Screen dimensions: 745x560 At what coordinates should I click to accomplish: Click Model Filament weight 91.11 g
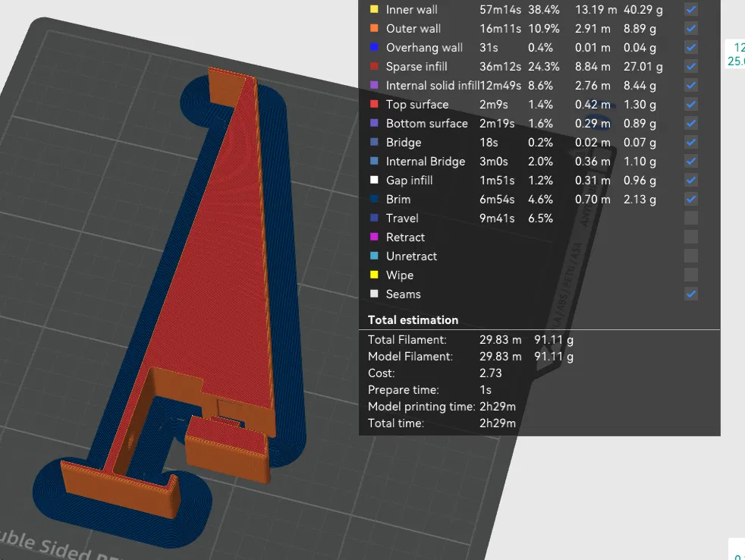(554, 357)
